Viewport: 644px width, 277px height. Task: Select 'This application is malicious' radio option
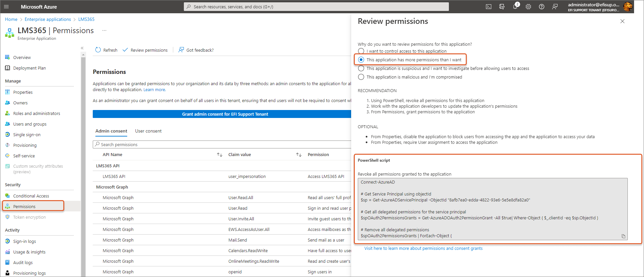coord(361,77)
